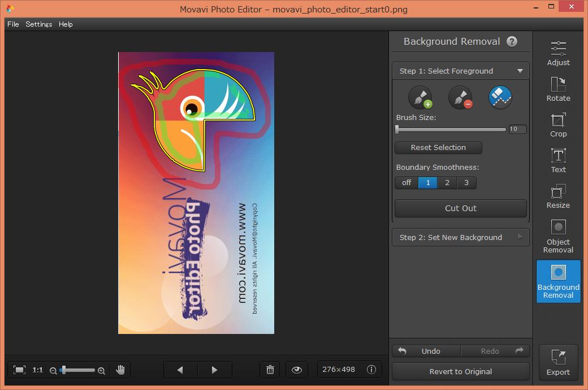Select the foreground brush with plus sign
This screenshot has width=588, height=390.
tap(420, 98)
